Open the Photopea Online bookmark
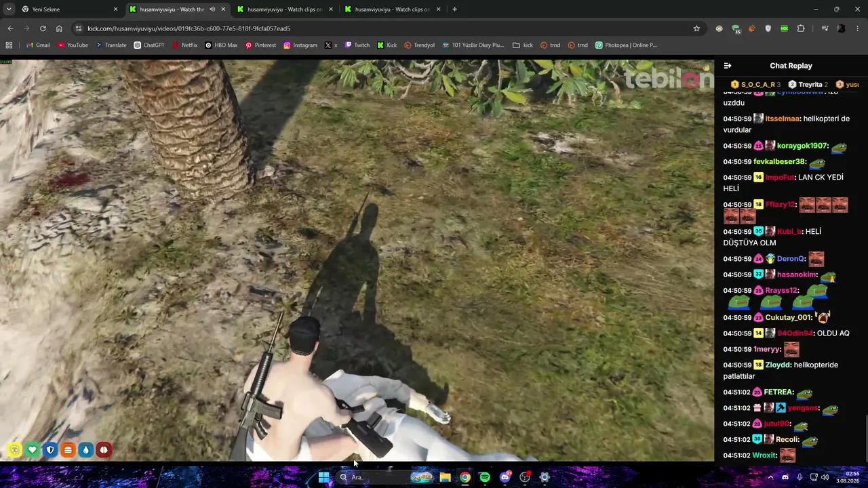The width and height of the screenshot is (868, 488). 626,45
